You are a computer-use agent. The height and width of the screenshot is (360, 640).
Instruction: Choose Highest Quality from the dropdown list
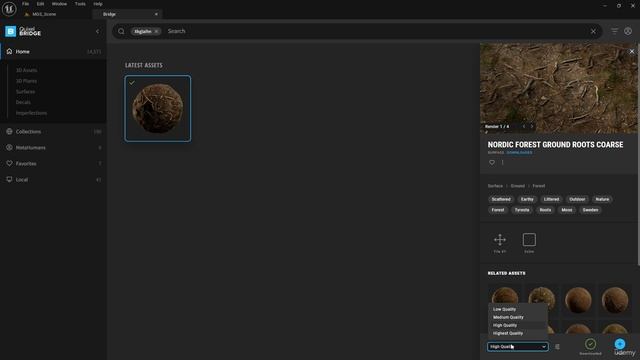pyautogui.click(x=517, y=333)
